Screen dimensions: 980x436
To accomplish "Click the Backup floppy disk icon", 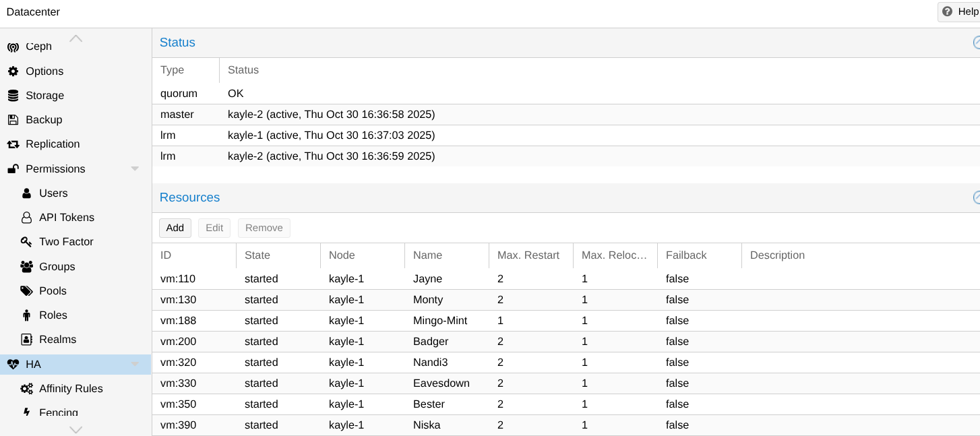I will tap(13, 120).
